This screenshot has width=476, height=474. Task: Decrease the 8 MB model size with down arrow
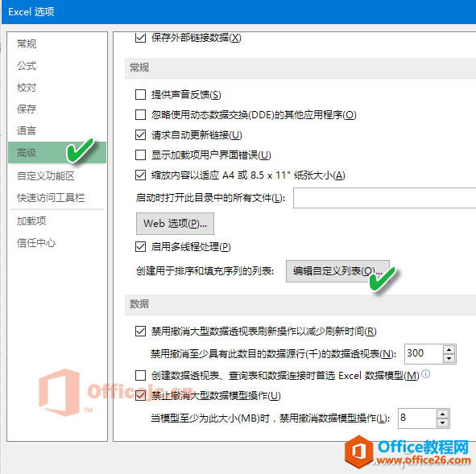[x=442, y=422]
